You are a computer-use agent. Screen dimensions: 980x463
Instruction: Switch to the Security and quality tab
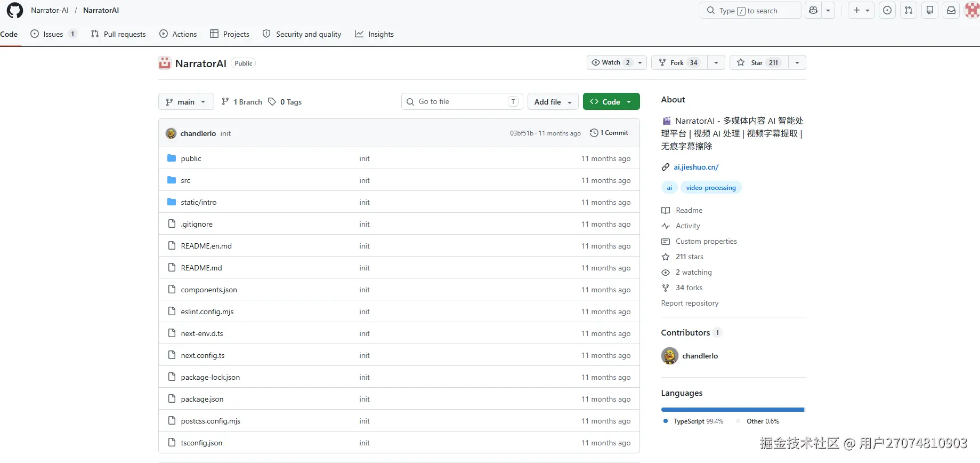302,34
